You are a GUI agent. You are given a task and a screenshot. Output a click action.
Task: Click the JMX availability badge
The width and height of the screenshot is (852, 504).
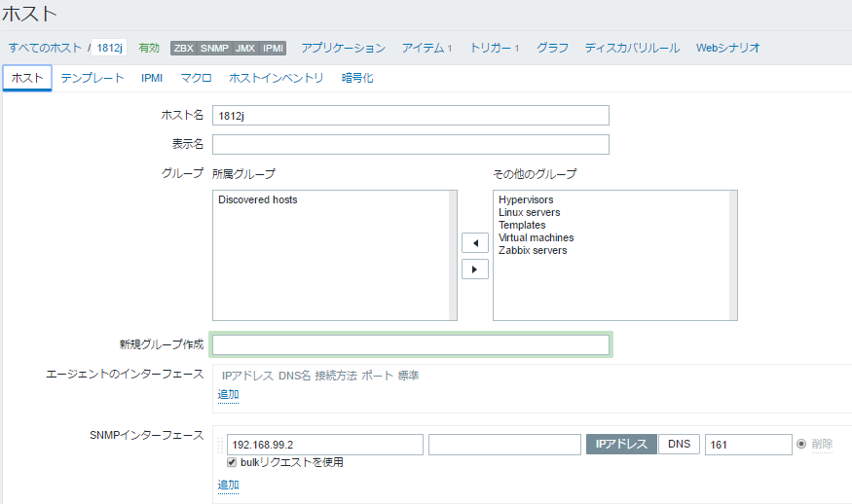tap(245, 48)
